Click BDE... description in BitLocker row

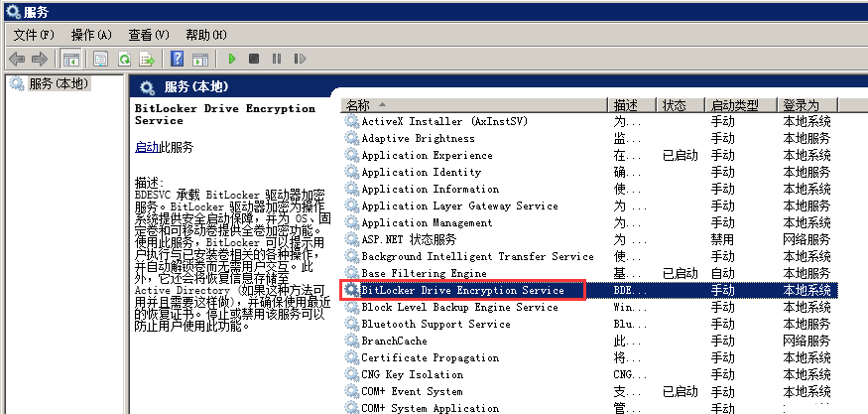[630, 291]
